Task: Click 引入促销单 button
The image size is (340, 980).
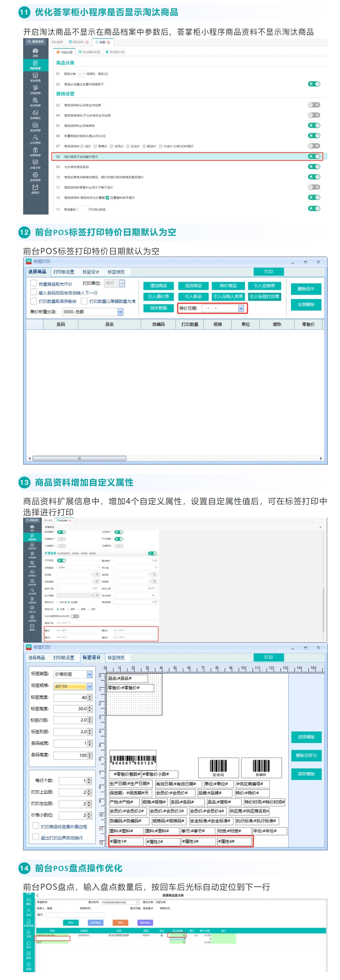Action: click(x=264, y=286)
